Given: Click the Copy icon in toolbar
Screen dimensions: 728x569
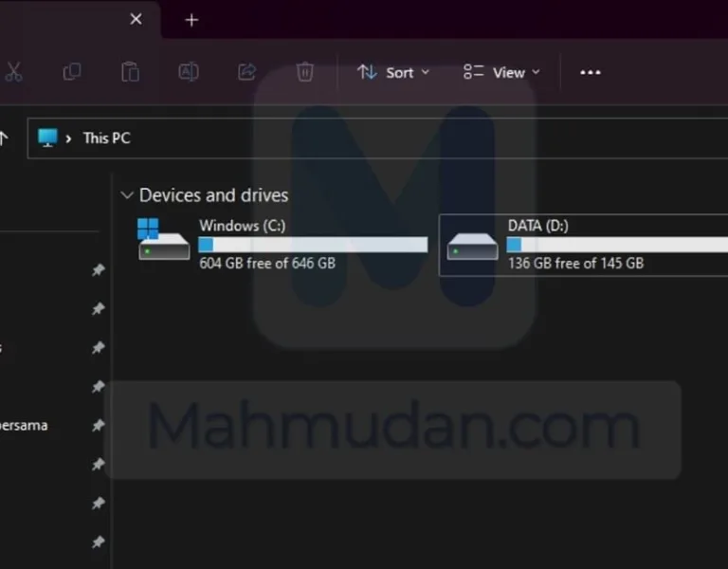Looking at the screenshot, I should point(72,72).
